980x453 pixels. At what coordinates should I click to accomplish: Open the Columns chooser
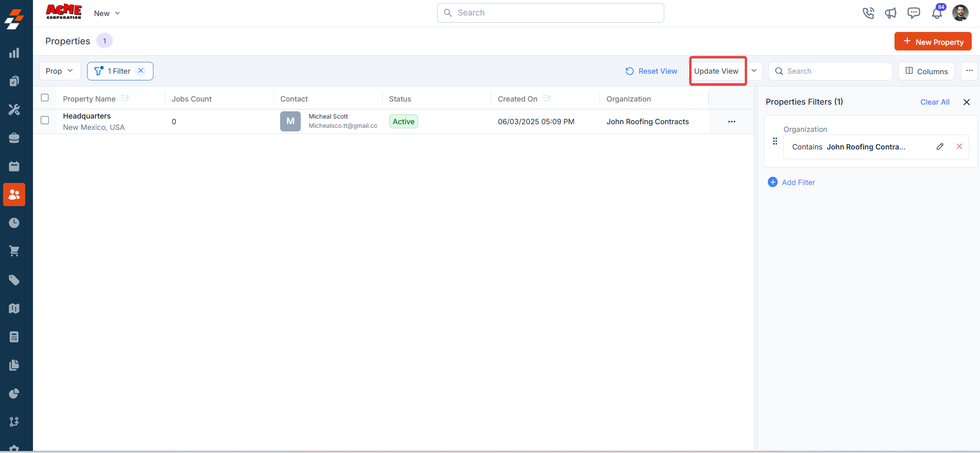coord(926,71)
